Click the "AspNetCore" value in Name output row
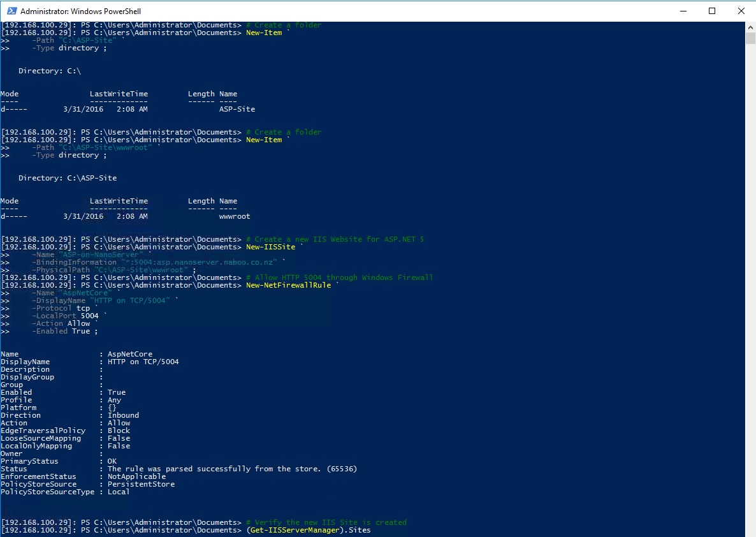Viewport: 756px width, 537px height. click(129, 354)
